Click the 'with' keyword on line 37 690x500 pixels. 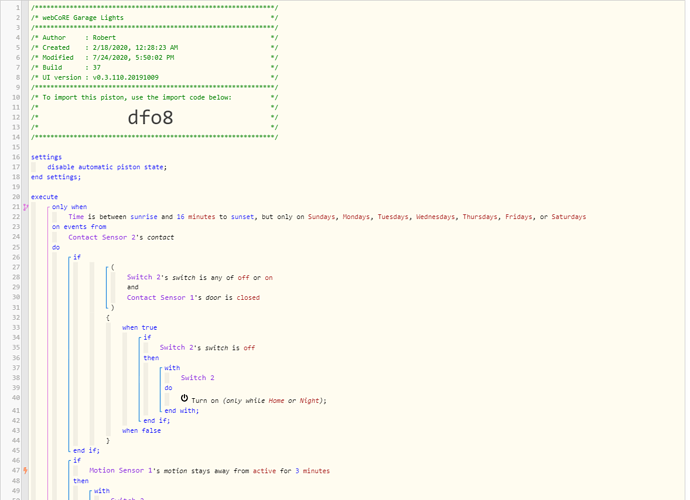pyautogui.click(x=172, y=368)
